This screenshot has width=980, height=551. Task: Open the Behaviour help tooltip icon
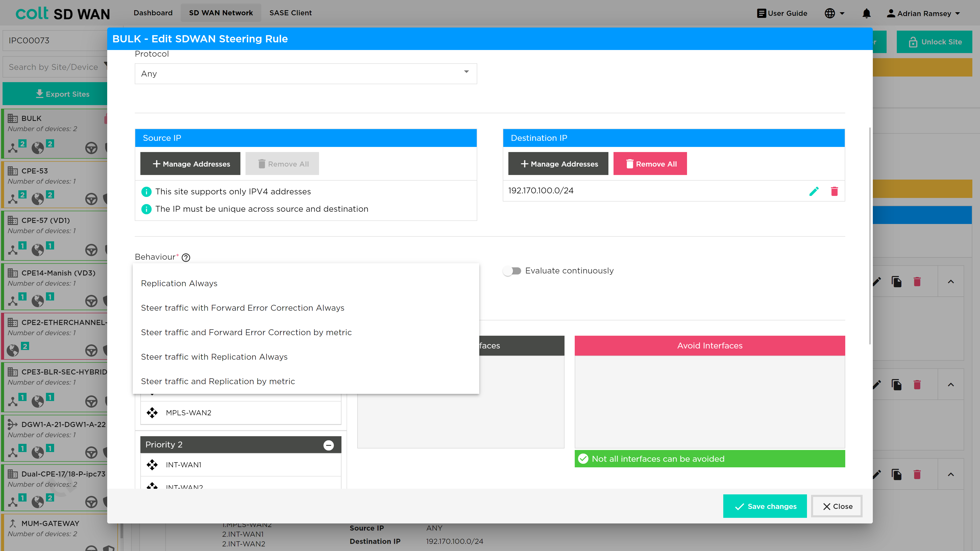pyautogui.click(x=186, y=258)
